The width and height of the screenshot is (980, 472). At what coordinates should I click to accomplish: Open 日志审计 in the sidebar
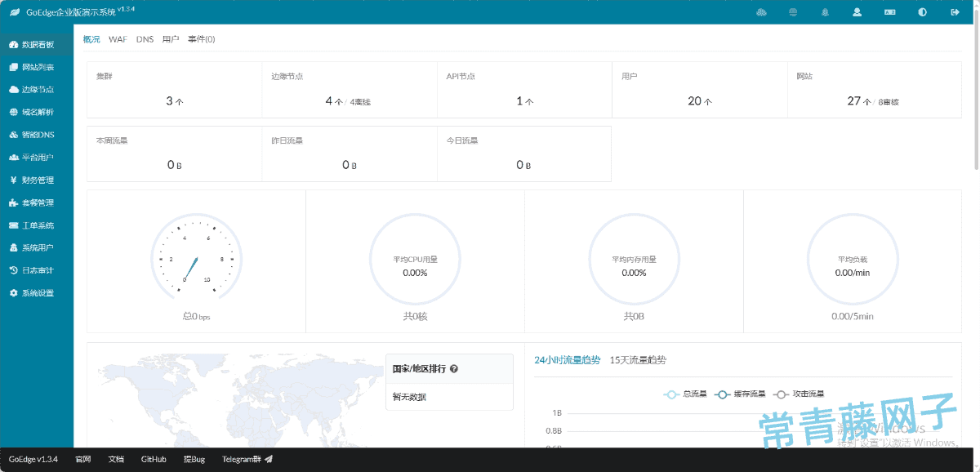[37, 270]
